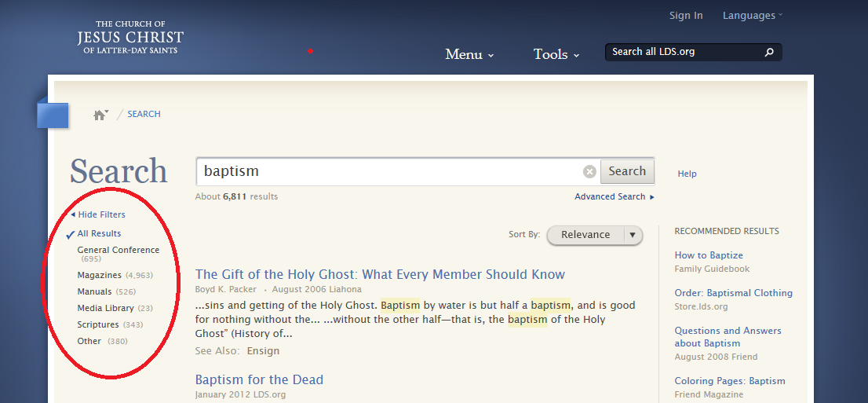The width and height of the screenshot is (868, 403).
Task: Filter results by Scriptures
Action: [110, 325]
